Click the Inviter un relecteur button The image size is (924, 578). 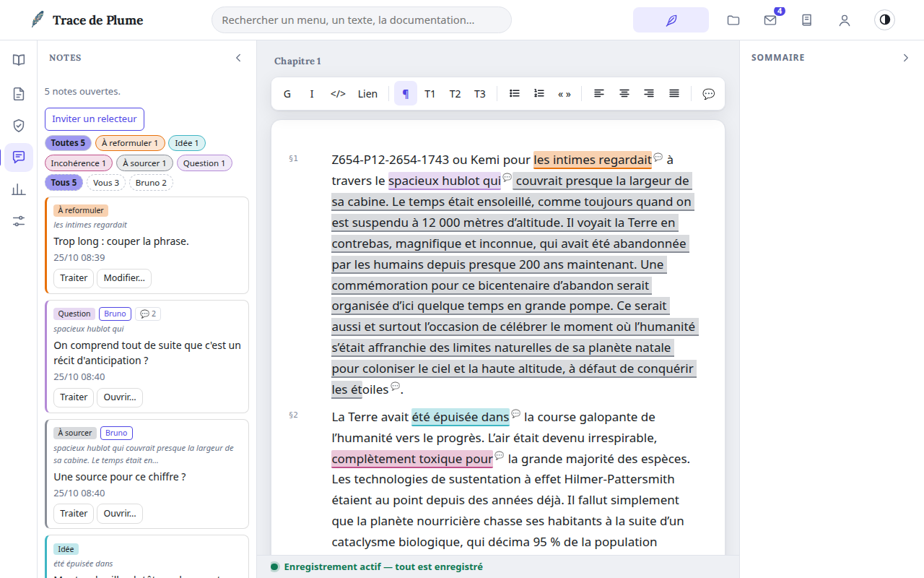tap(95, 119)
